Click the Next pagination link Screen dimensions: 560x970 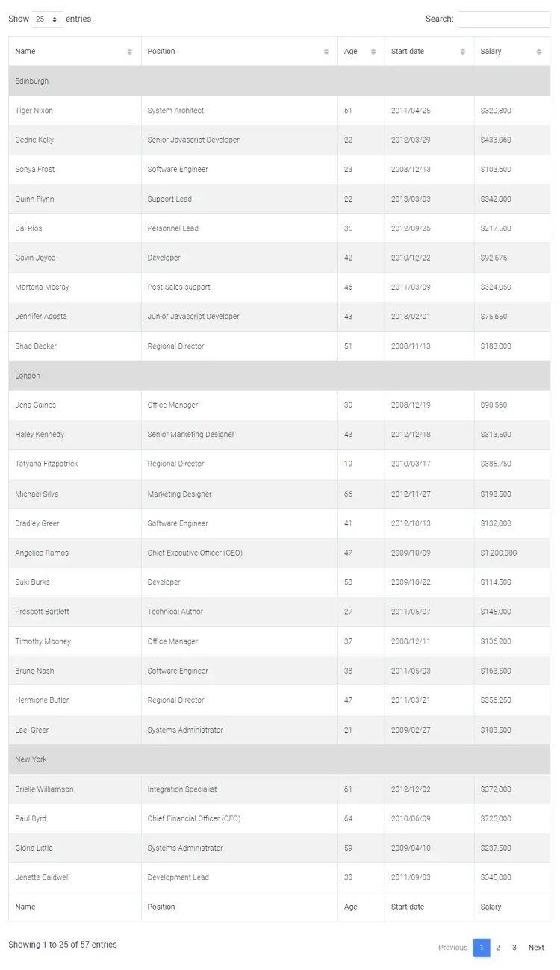535,947
